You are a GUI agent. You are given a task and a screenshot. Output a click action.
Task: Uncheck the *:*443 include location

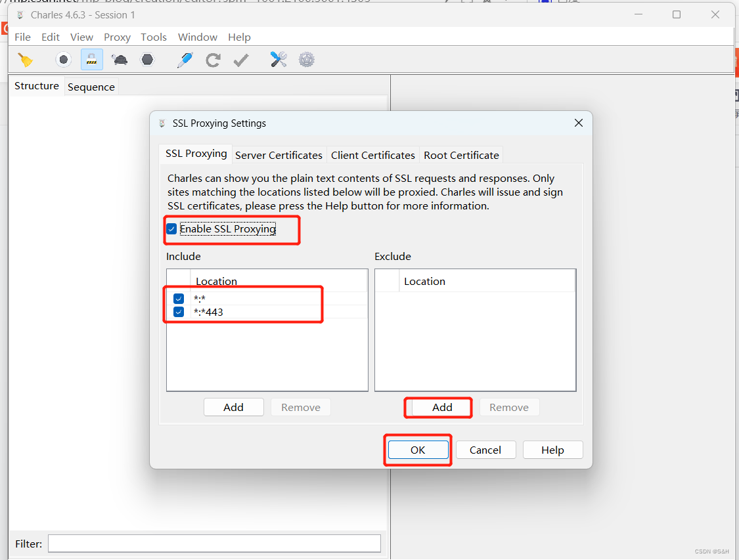click(179, 312)
